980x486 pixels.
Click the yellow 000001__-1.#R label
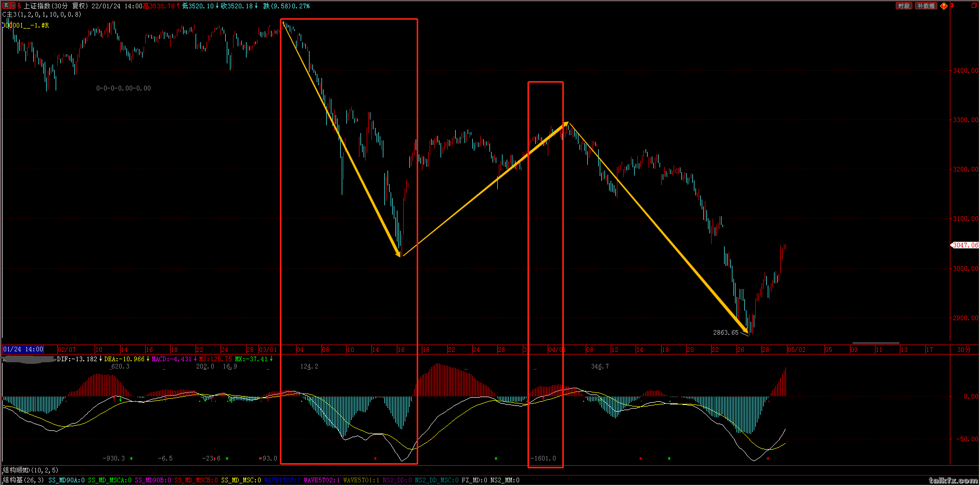click(25, 25)
